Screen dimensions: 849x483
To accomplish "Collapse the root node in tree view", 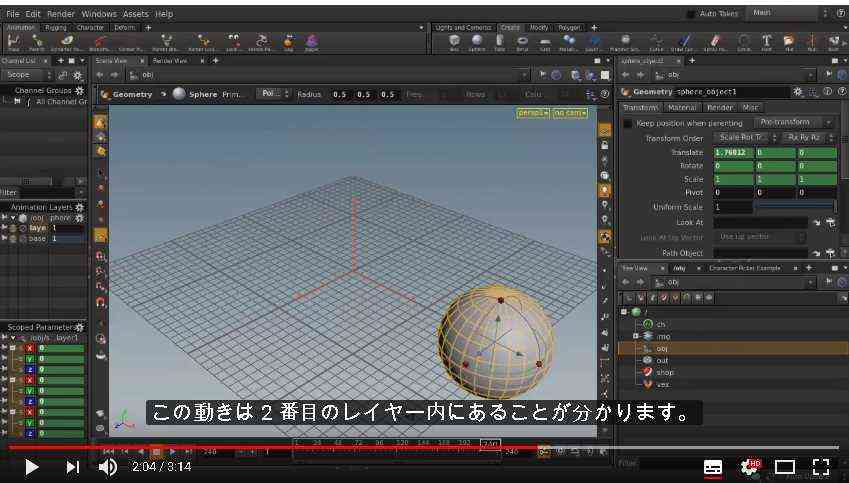I will (x=624, y=312).
